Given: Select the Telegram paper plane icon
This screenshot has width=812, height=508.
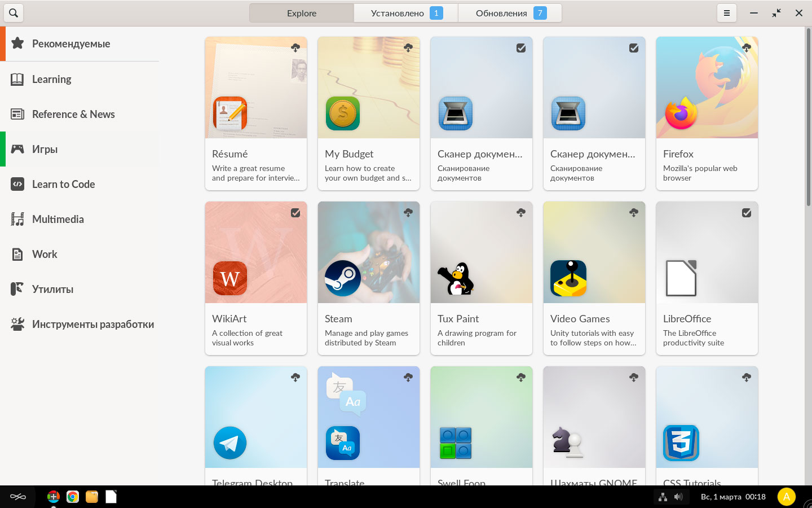Looking at the screenshot, I should pos(230,443).
